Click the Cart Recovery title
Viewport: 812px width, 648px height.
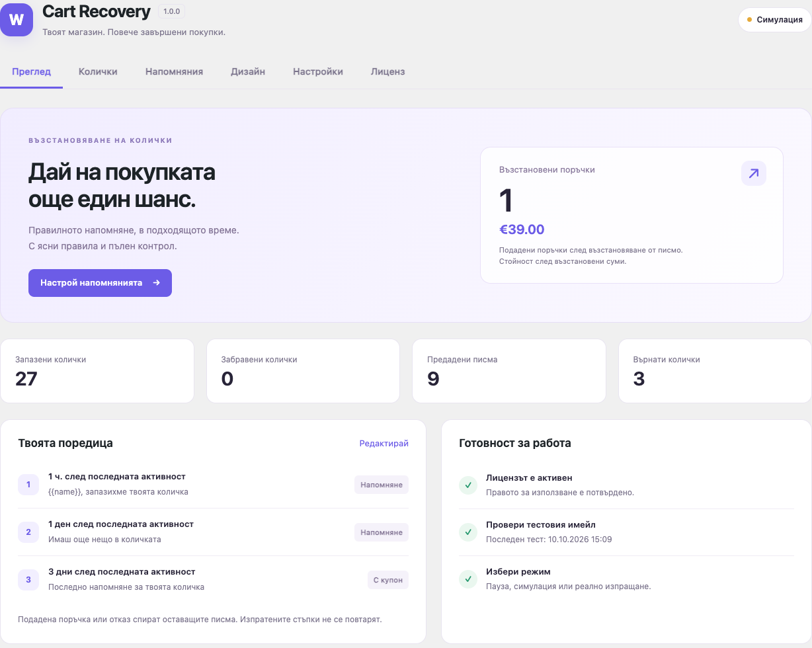click(97, 11)
